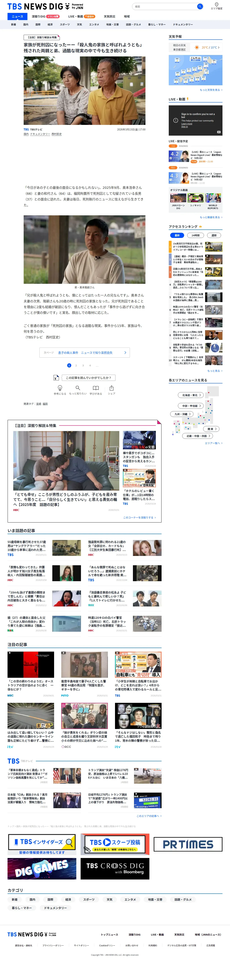Click the もっと知りたい magnifier reaction icon

click(x=78, y=388)
